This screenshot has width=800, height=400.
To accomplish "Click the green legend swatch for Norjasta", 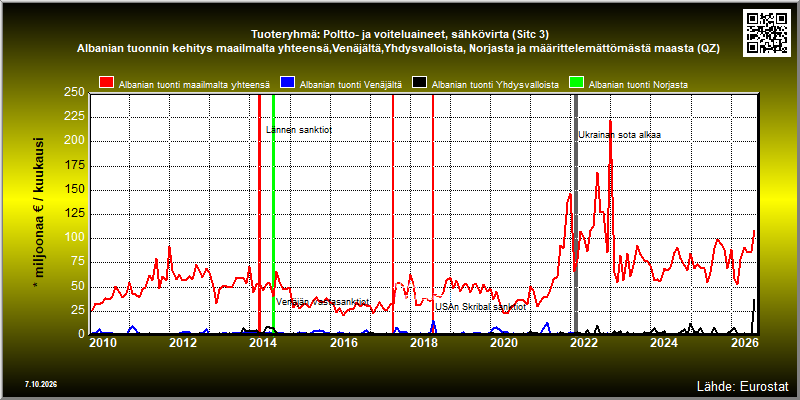I will point(578,83).
